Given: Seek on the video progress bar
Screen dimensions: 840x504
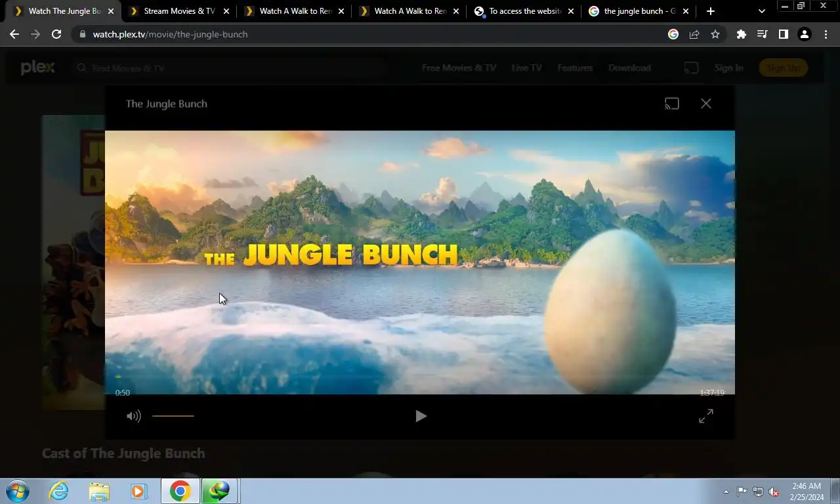Looking at the screenshot, I should point(420,377).
